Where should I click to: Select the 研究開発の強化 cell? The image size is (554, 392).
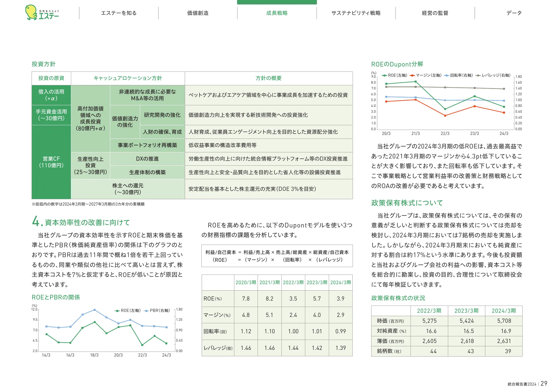pos(162,115)
